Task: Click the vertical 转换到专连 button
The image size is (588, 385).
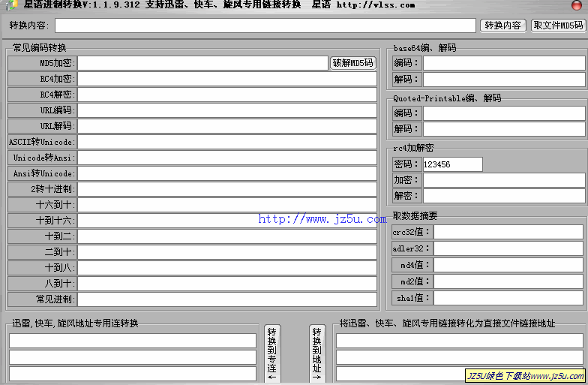Action: tap(272, 354)
